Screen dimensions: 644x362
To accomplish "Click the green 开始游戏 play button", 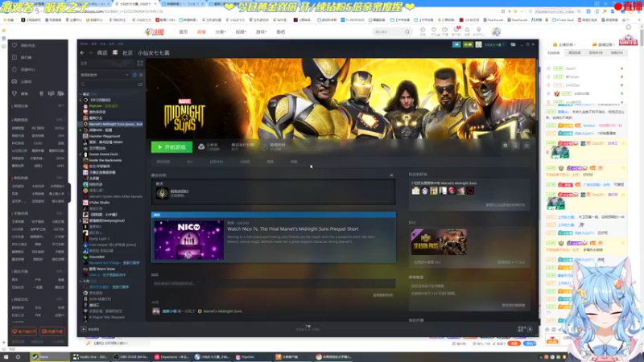I will tap(171, 147).
